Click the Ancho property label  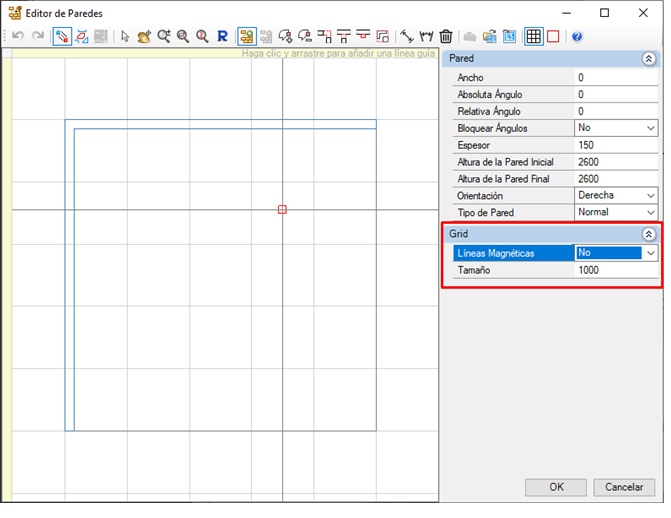point(470,77)
